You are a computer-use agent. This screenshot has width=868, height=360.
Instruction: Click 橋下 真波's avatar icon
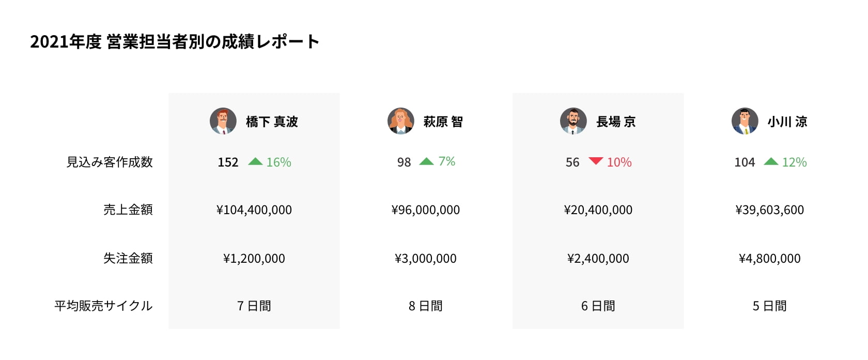tap(223, 121)
